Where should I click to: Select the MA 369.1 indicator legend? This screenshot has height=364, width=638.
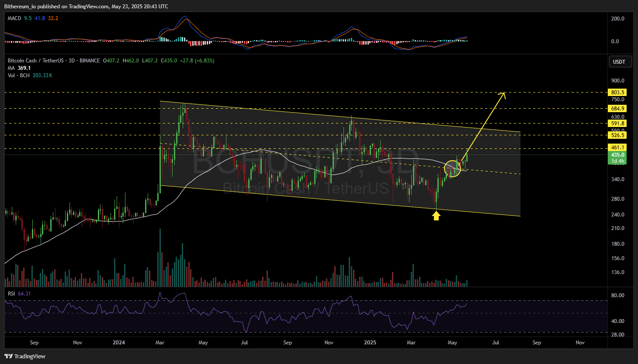(19, 68)
